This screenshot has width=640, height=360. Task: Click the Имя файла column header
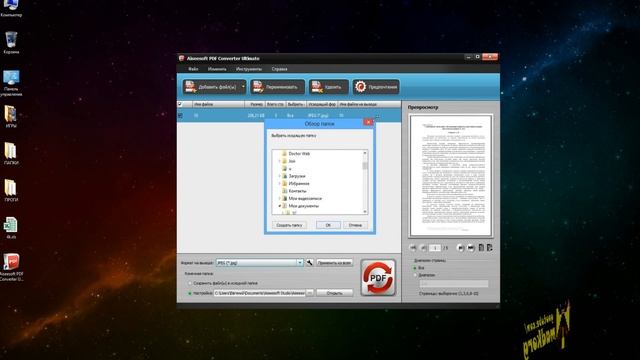[218, 104]
